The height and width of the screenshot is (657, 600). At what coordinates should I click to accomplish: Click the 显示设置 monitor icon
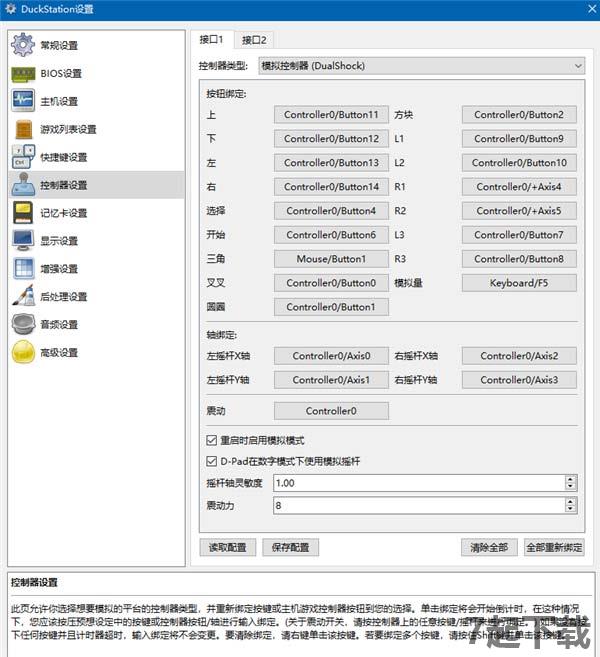pyautogui.click(x=23, y=241)
